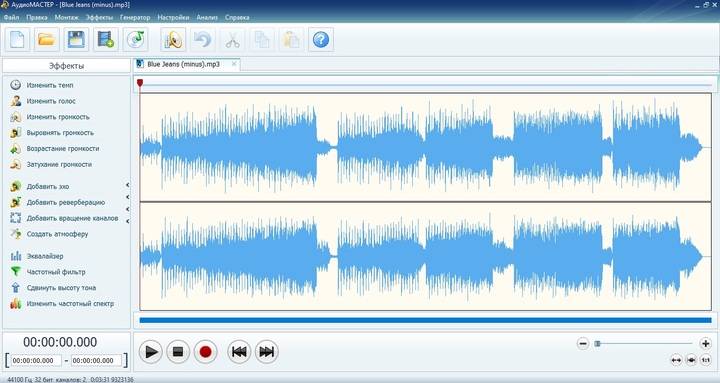720x383 pixels.
Task: Click the blue horizontal scrollbar under the waveform
Action: 425,320
